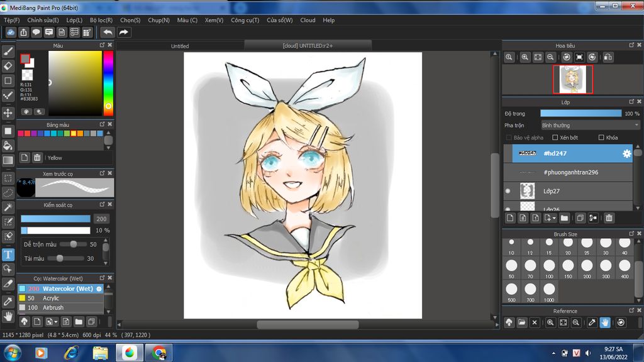Pop out the Lớp layer panel
The height and width of the screenshot is (362, 644).
631,101
